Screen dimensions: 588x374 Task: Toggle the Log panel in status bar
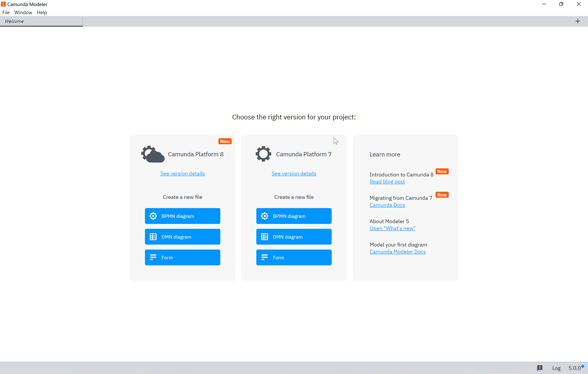tap(556, 368)
